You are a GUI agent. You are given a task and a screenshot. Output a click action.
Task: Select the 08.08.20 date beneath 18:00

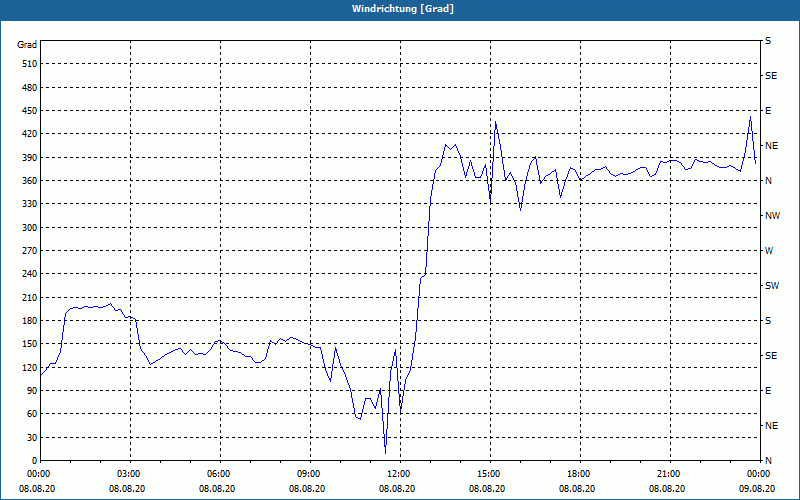pos(577,489)
